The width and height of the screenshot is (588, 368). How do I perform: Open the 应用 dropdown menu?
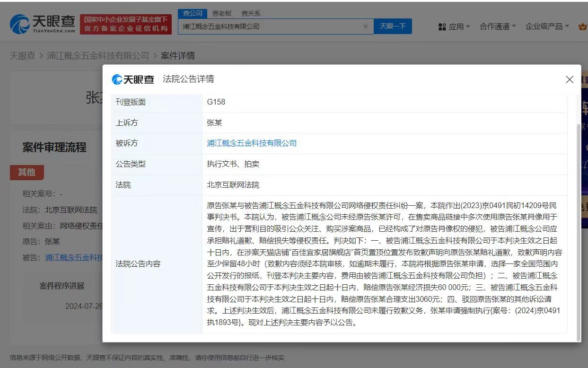[x=452, y=26]
